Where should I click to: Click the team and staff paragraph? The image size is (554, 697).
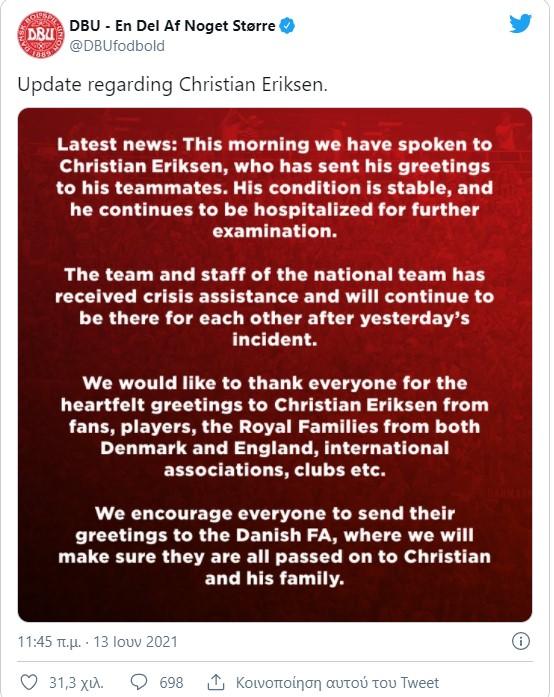coord(275,307)
